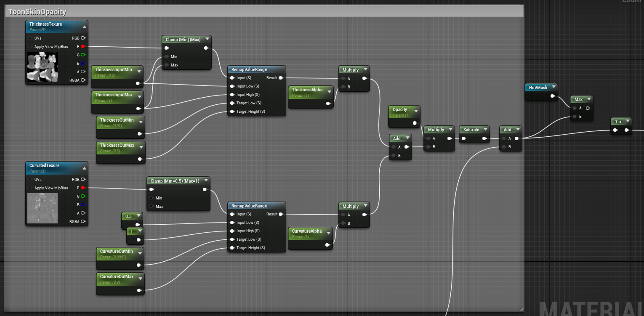Screen dimensions: 644x316
Task: Select the ThicknessAlpha parameter node
Action: pyautogui.click(x=310, y=92)
